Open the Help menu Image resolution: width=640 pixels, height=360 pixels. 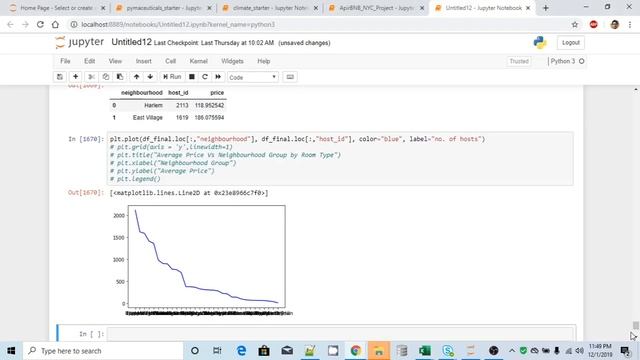264,61
